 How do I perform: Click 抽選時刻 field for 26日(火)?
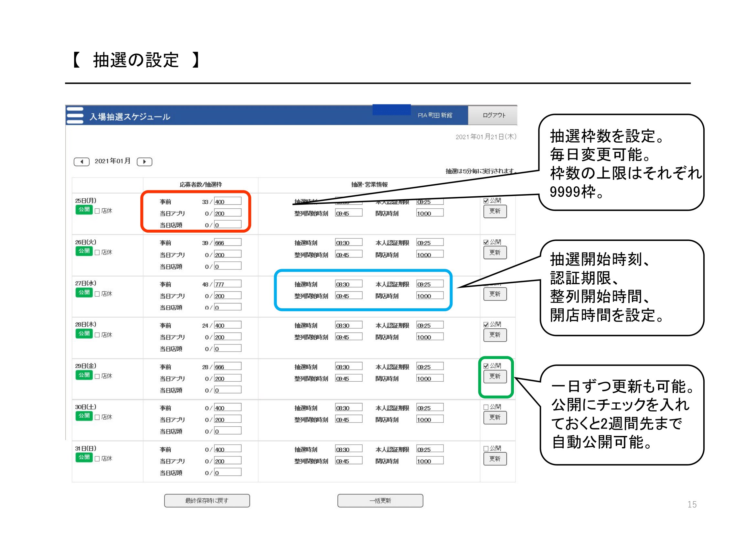coord(349,243)
